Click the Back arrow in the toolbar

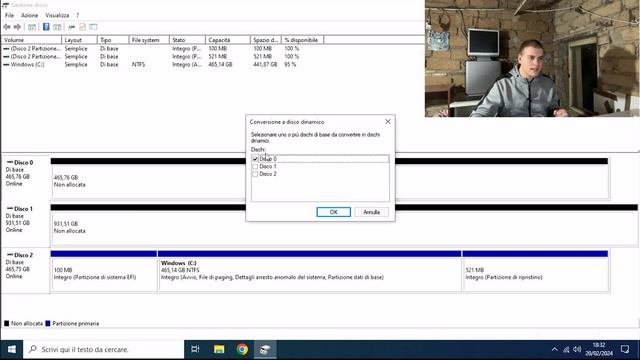pos(7,27)
